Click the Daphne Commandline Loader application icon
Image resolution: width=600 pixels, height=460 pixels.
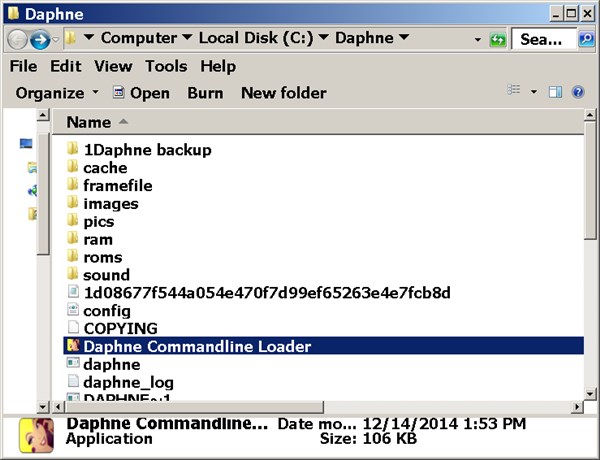[x=72, y=347]
